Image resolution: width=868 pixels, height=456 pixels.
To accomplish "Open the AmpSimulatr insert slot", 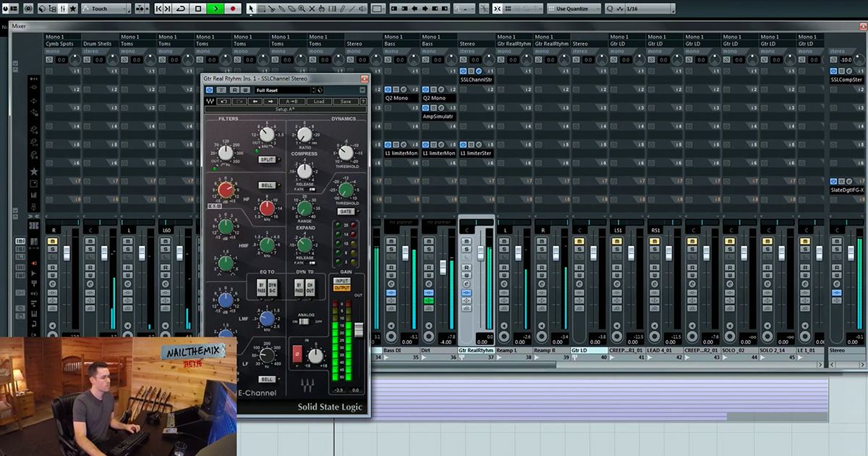I will (x=438, y=116).
